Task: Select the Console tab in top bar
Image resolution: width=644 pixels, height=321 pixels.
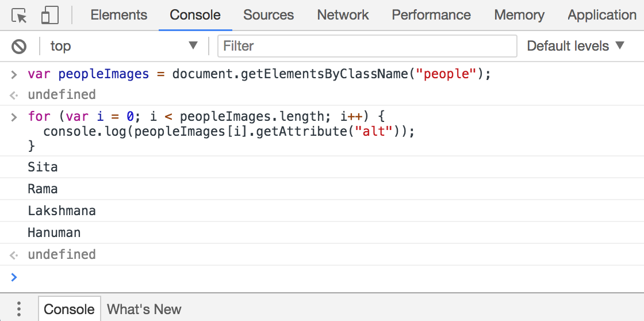Action: pyautogui.click(x=195, y=16)
